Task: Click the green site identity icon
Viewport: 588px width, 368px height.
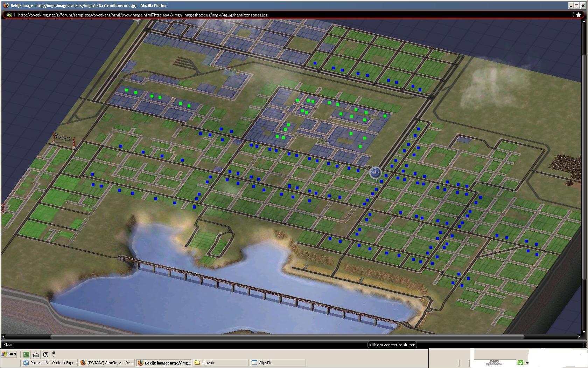Action: (9, 15)
